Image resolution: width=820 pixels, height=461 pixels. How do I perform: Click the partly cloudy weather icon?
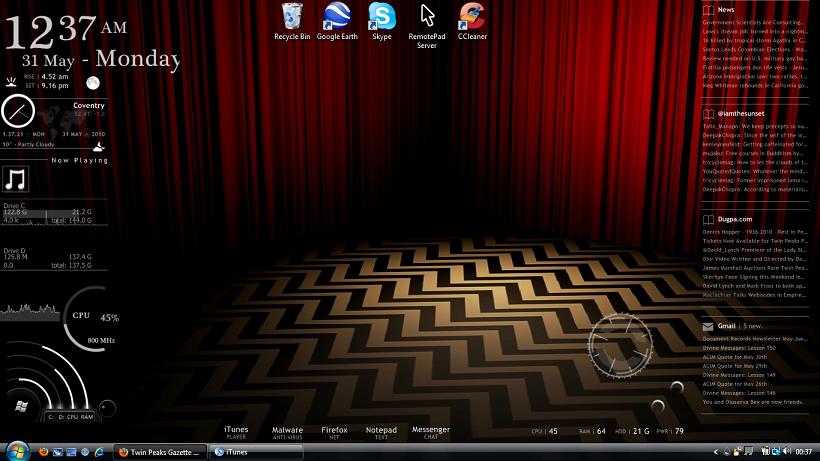[98, 147]
